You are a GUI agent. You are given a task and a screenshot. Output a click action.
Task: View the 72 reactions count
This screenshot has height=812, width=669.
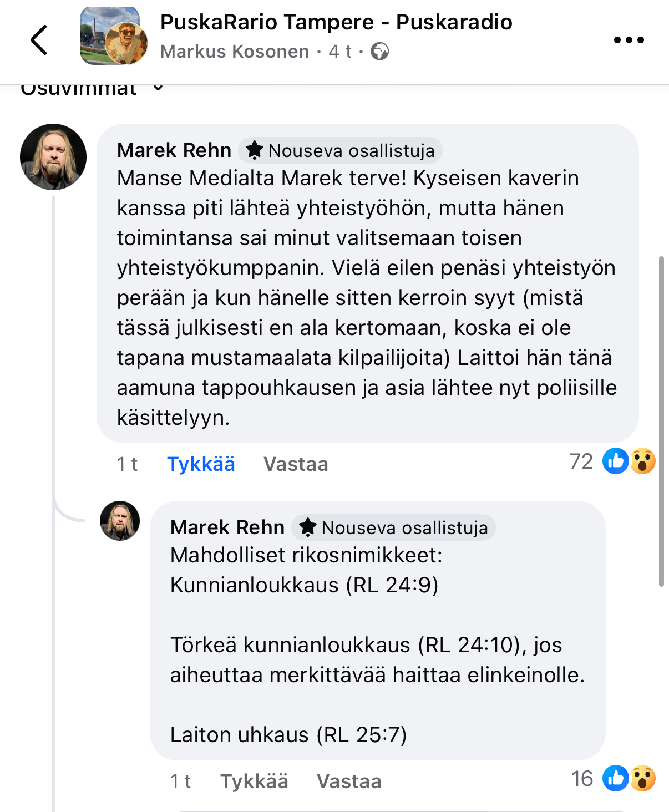pyautogui.click(x=581, y=461)
